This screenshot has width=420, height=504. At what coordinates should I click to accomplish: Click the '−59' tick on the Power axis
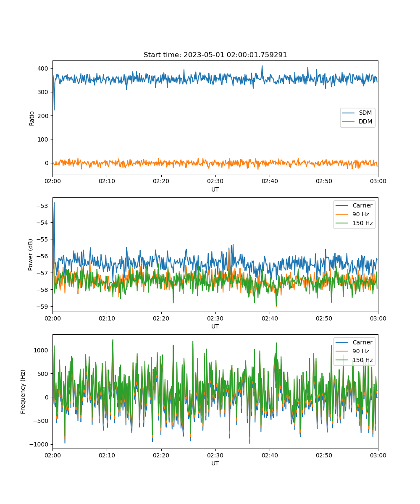[x=43, y=306]
